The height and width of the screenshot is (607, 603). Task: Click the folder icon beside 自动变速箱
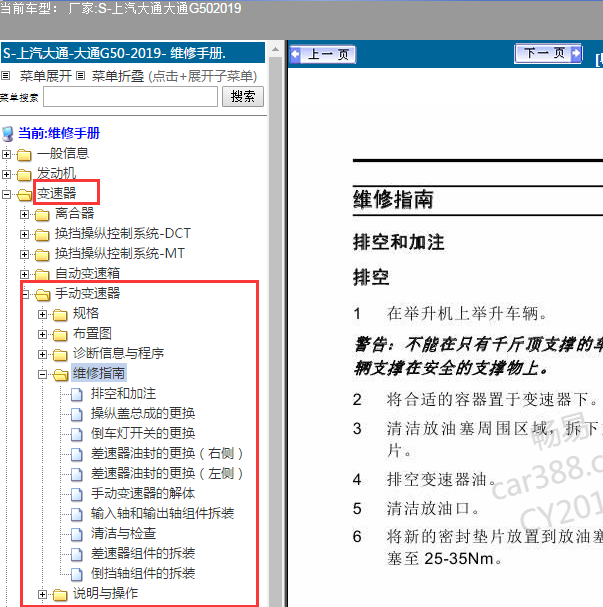coord(42,274)
